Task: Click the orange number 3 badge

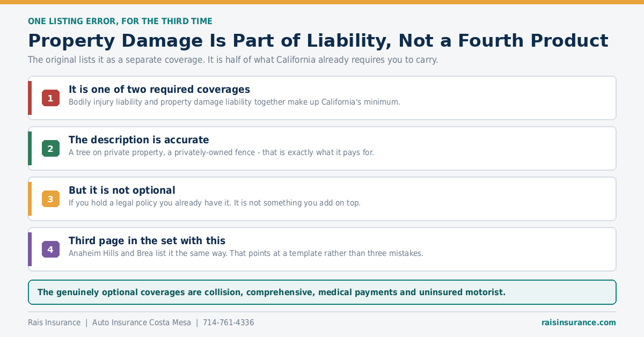Action: pyautogui.click(x=50, y=199)
